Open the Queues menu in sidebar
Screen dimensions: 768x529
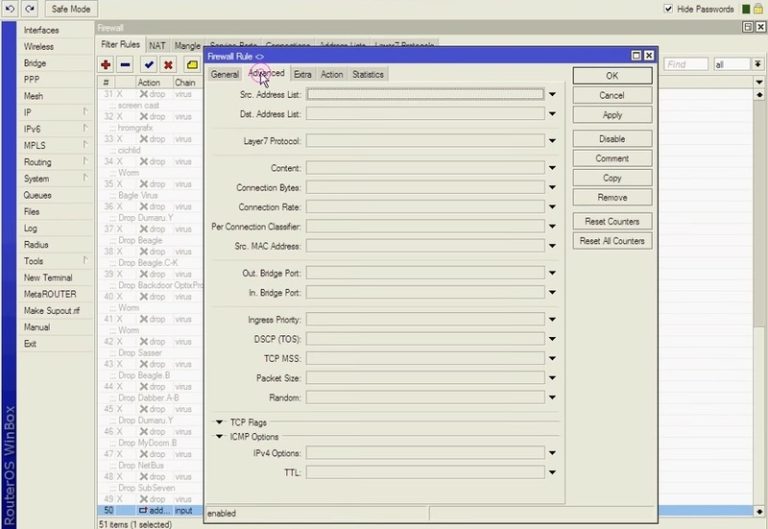point(37,195)
